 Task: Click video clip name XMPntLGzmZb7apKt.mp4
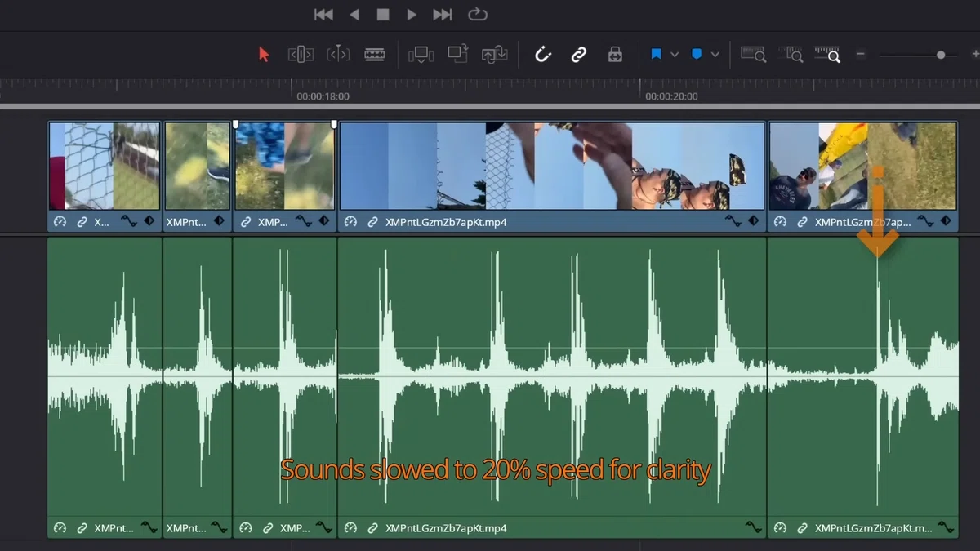[446, 222]
